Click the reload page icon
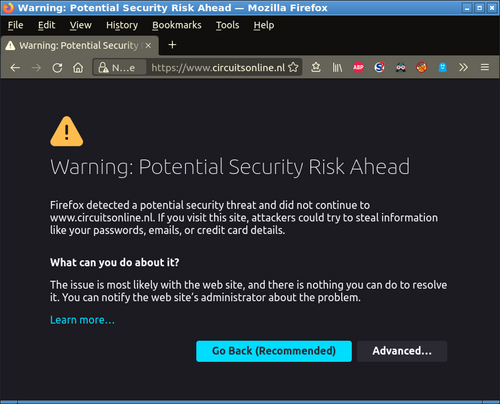Image resolution: width=500 pixels, height=404 pixels. 57,68
